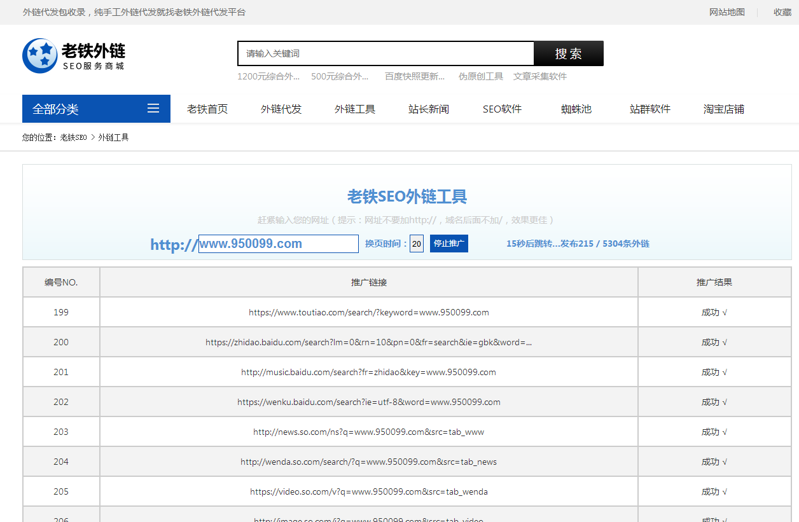The width and height of the screenshot is (799, 522).
Task: Click the top banner text 外链代发包收录
Action: tap(54, 12)
